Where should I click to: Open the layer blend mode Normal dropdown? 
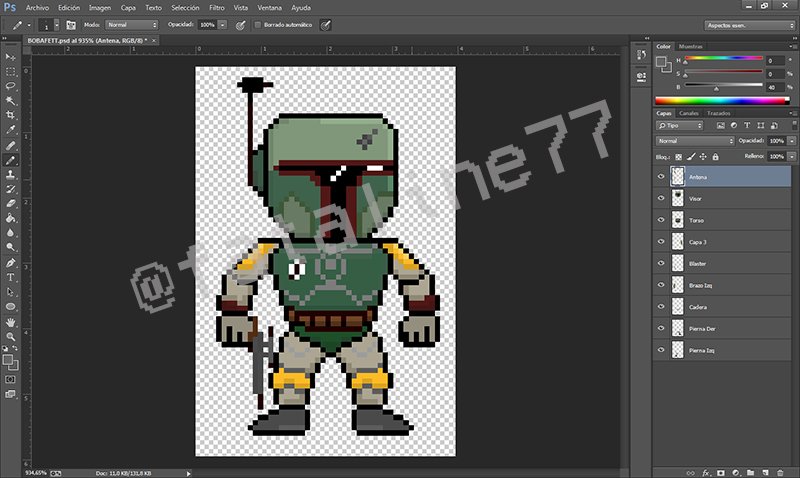pyautogui.click(x=695, y=141)
